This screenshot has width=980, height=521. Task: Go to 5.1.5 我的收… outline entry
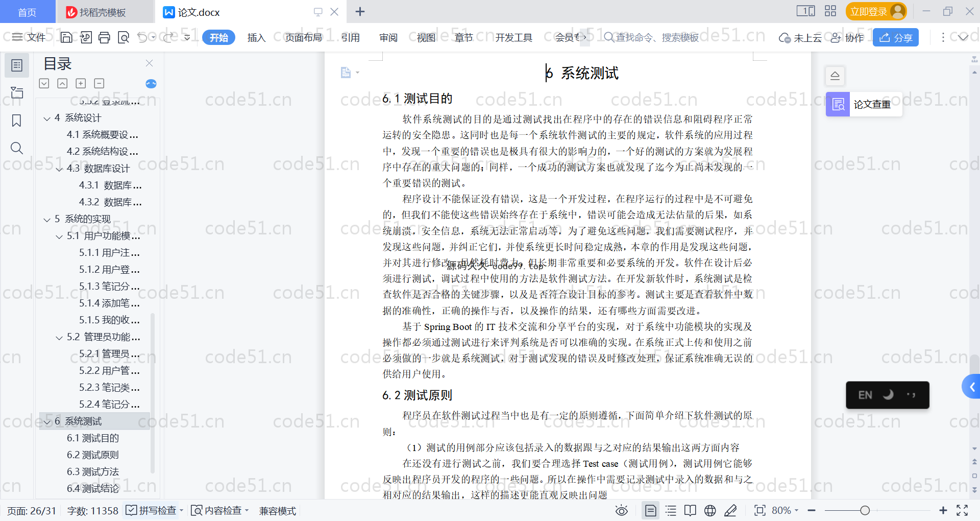109,320
